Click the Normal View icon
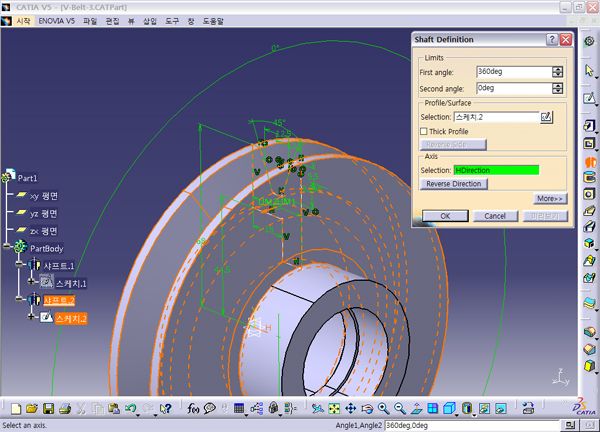 point(416,409)
